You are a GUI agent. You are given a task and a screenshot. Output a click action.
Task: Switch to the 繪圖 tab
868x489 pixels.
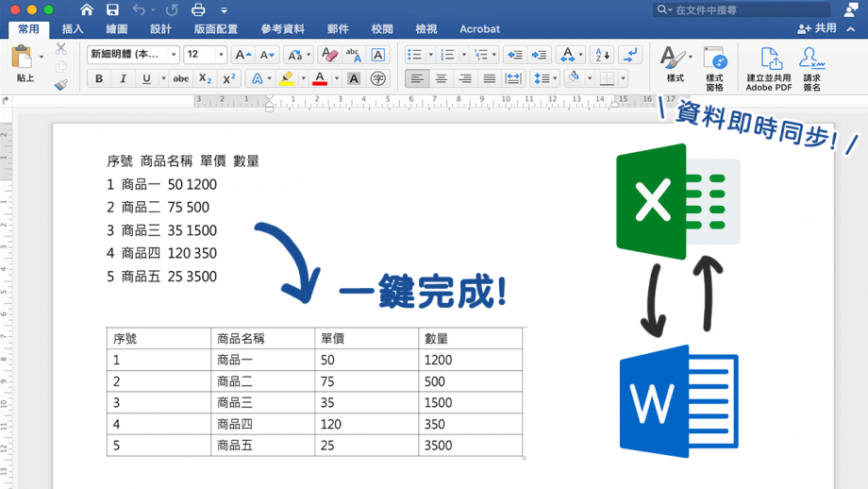coord(117,29)
